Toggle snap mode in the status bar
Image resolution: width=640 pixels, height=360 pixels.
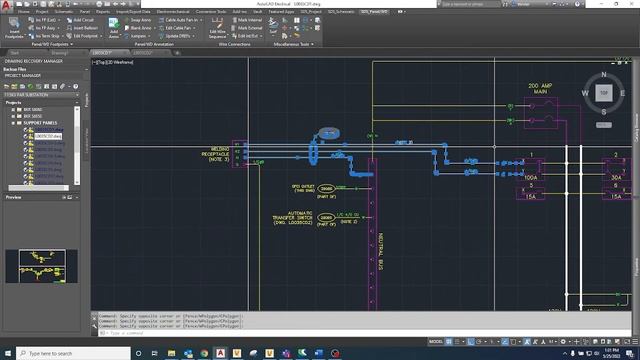pyautogui.click(x=457, y=342)
